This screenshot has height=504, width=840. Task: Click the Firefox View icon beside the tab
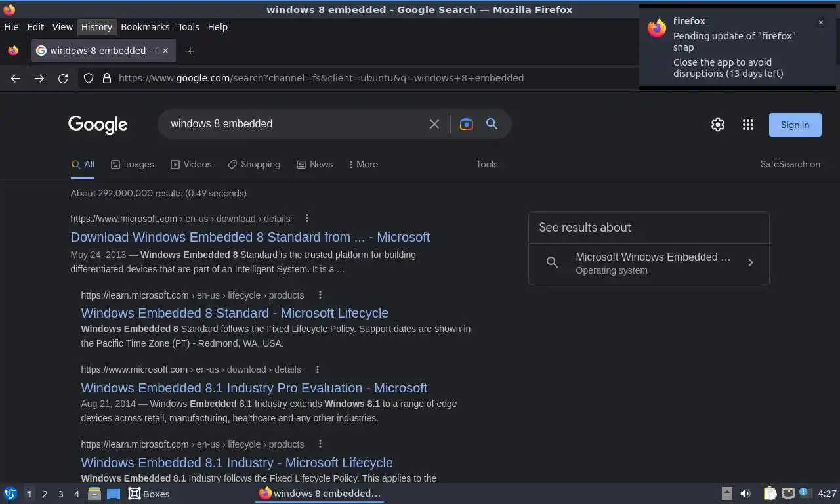(x=13, y=51)
